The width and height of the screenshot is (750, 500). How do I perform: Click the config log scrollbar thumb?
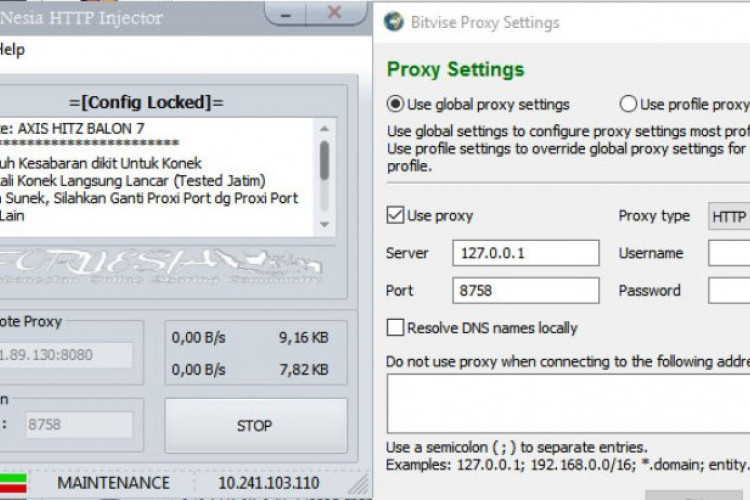pyautogui.click(x=324, y=160)
